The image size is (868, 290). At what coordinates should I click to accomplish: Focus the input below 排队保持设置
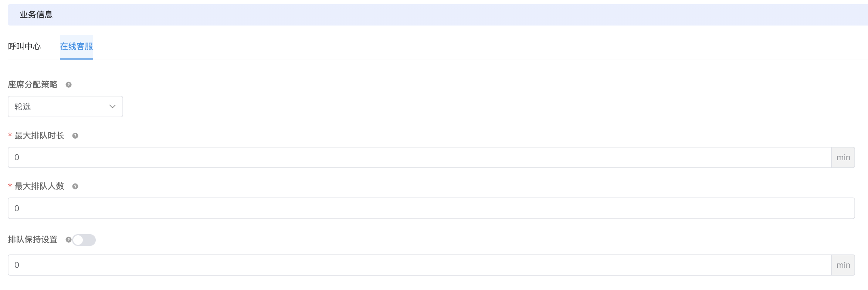420,265
